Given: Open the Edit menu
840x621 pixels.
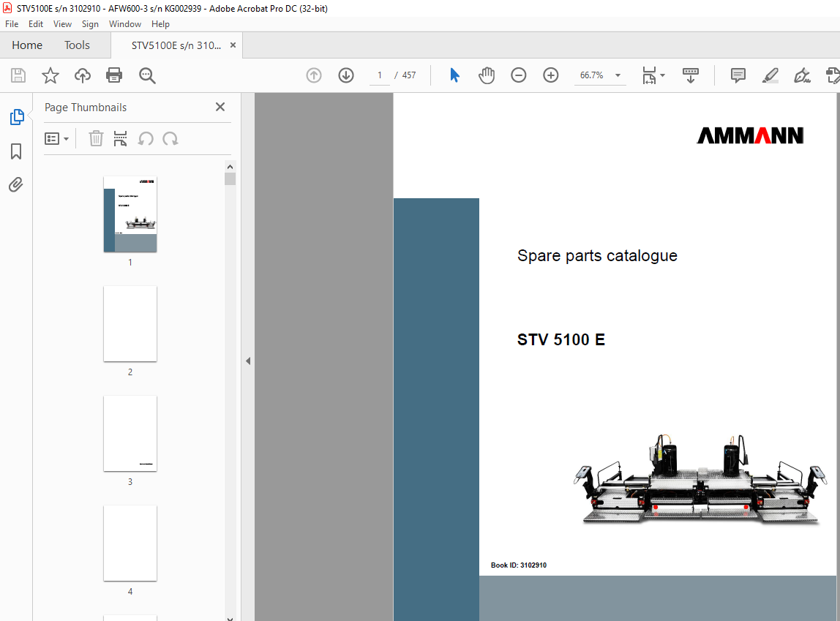Looking at the screenshot, I should [x=36, y=24].
